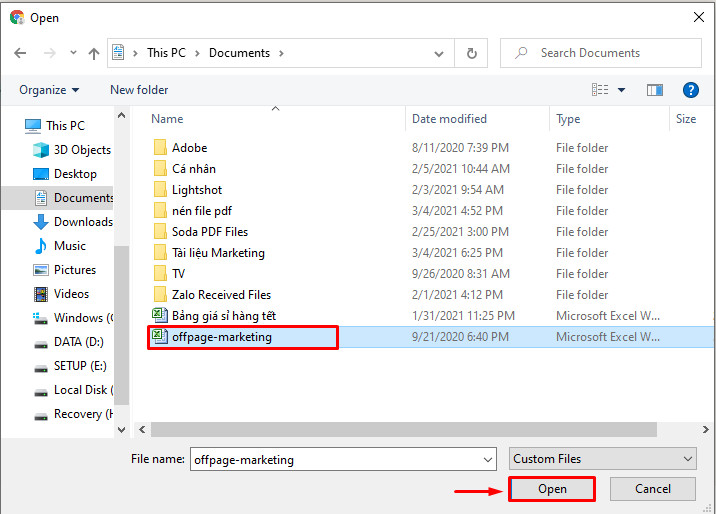Select Documents in sidebar
This screenshot has width=716, height=514.
point(58,198)
